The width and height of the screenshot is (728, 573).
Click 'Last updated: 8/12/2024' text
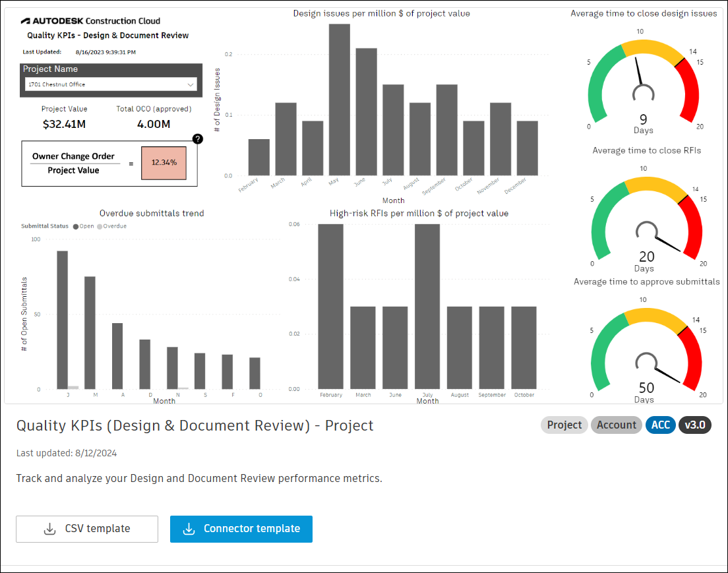[x=67, y=453]
